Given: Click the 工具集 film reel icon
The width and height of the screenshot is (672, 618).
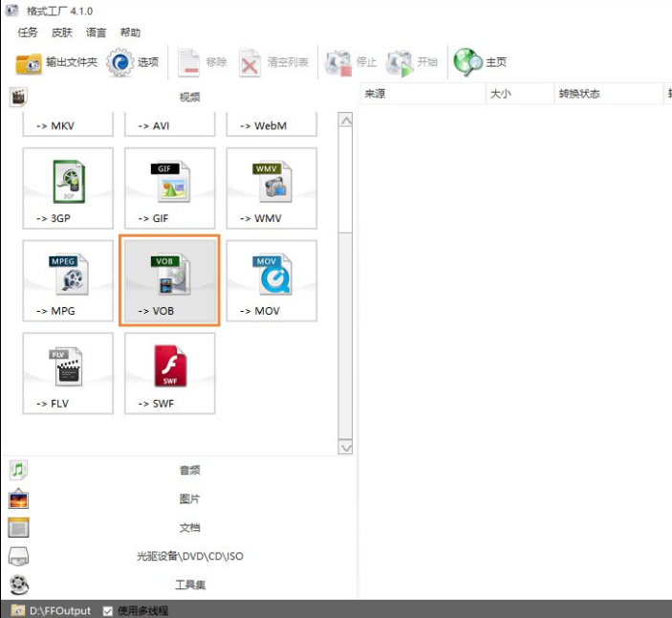Looking at the screenshot, I should 19,585.
